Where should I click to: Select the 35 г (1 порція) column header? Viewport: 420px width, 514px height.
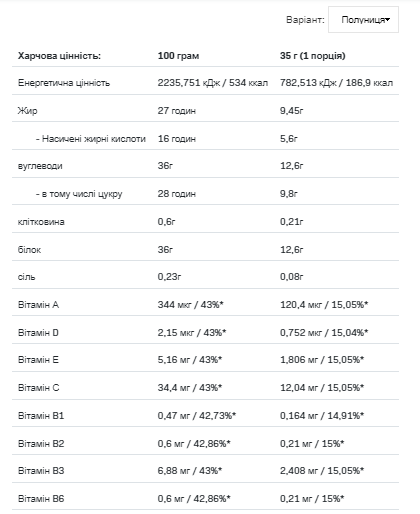(x=313, y=56)
